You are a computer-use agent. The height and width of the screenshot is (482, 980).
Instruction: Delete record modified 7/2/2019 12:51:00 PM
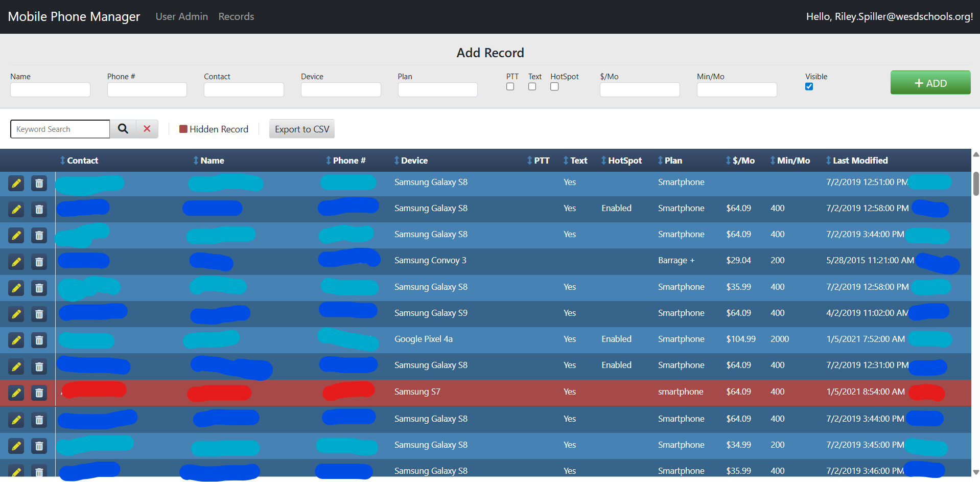point(39,183)
